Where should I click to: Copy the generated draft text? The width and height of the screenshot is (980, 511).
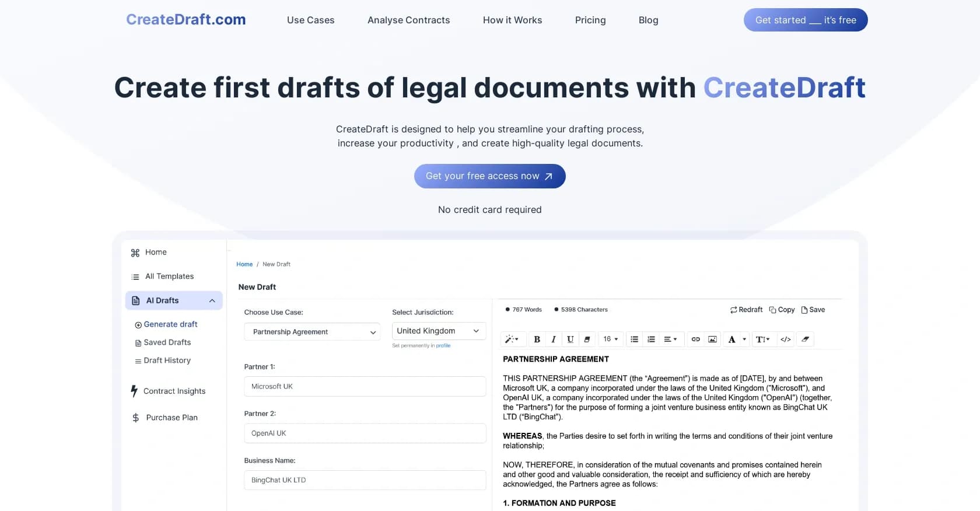point(782,310)
